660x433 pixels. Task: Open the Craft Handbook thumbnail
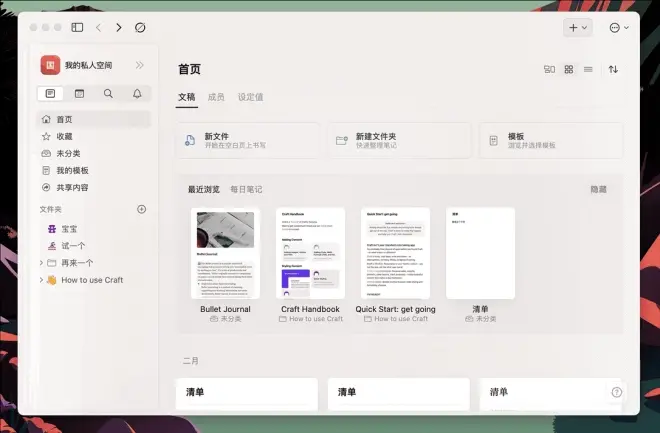(310, 253)
